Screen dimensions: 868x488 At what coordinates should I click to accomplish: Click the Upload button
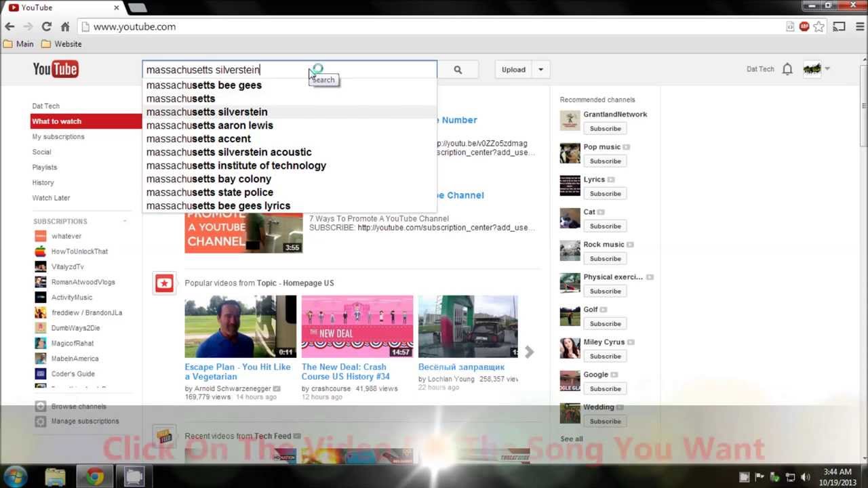pos(513,69)
